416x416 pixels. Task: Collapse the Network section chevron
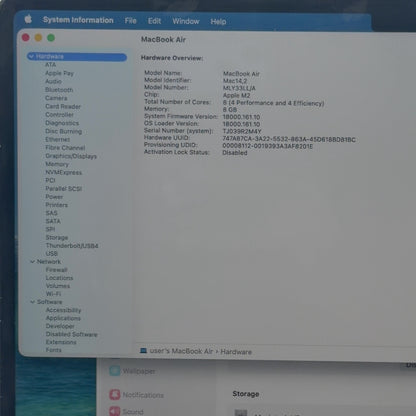pos(32,262)
